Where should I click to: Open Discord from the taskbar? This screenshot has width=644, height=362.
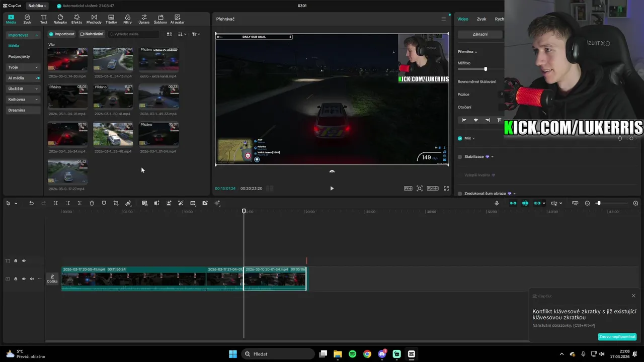pos(382,354)
